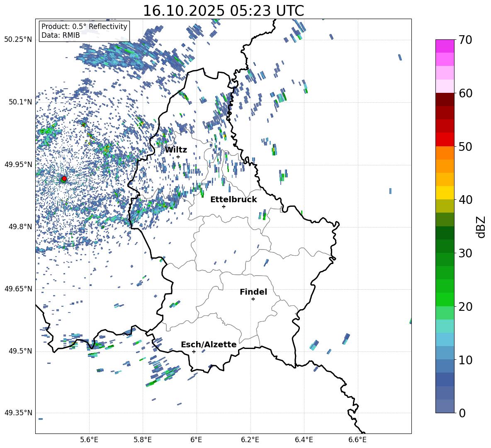This screenshot has height=448, width=491.
Task: Click the Wiltz city label
Action: [176, 150]
